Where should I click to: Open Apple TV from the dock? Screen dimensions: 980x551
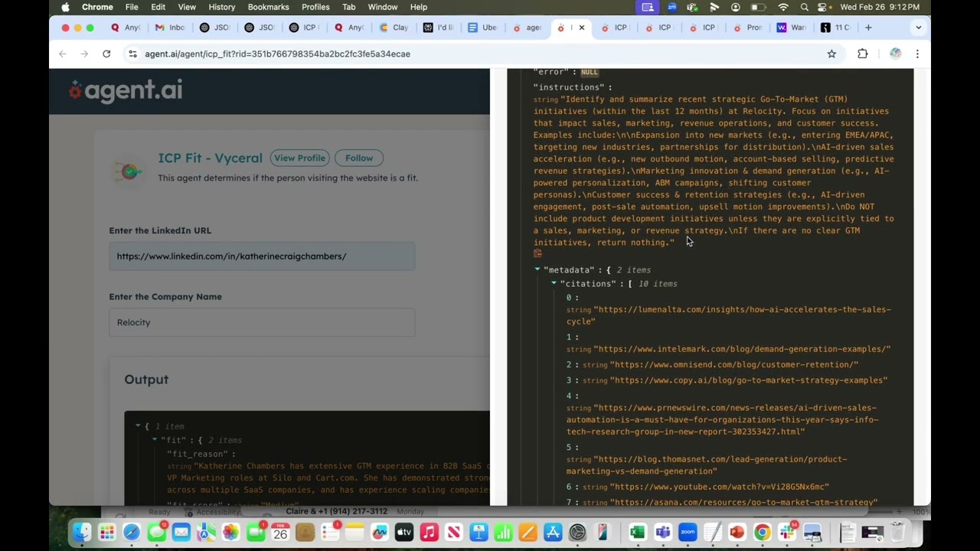pos(403,532)
